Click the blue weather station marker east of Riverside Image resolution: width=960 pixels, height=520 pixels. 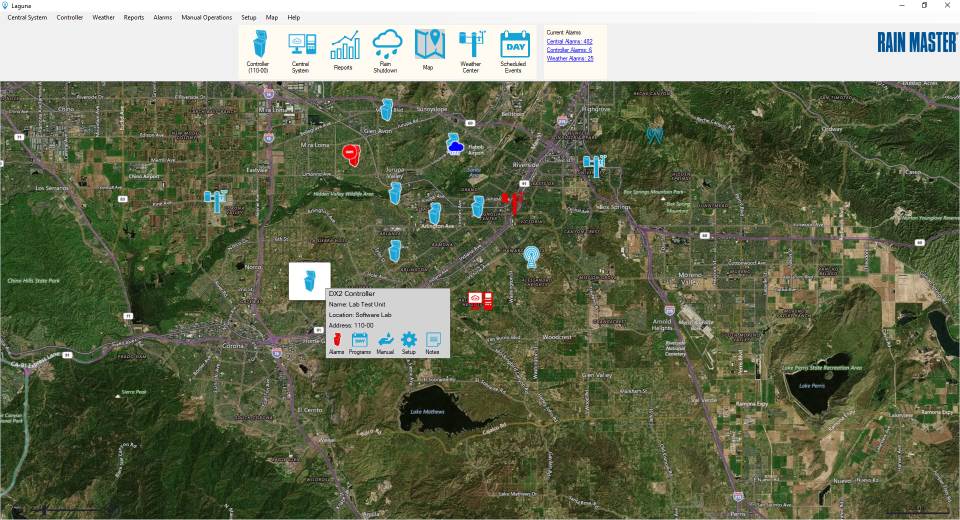point(595,165)
